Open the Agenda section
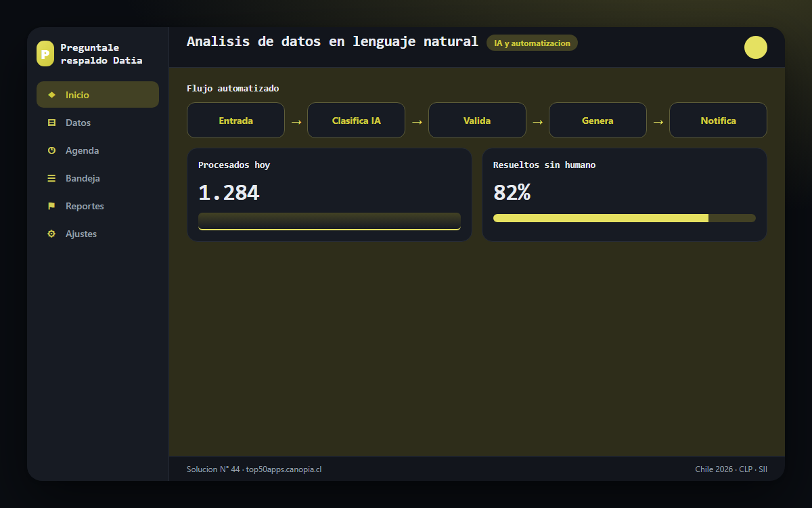Screen dimensions: 812x508 (97, 150)
